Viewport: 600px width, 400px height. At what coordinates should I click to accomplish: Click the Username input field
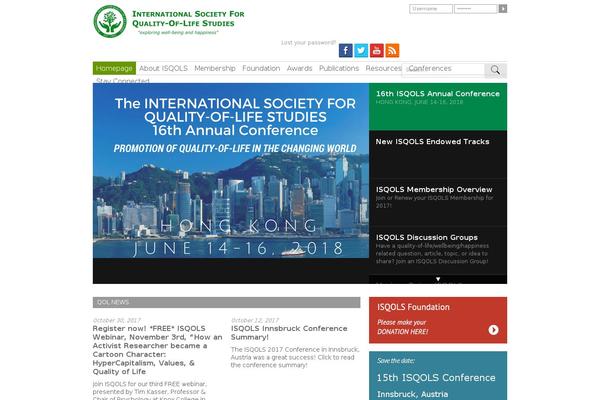click(x=430, y=8)
